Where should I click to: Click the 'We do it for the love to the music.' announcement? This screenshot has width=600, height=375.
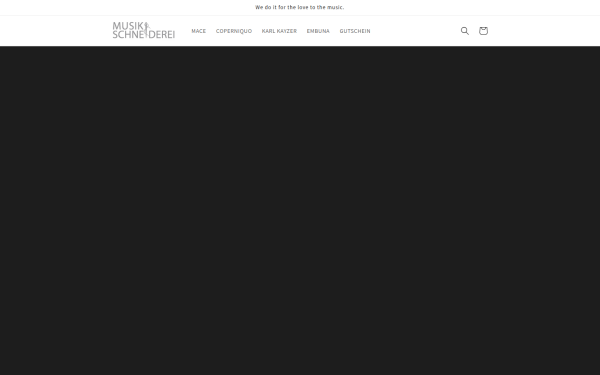(x=300, y=7)
